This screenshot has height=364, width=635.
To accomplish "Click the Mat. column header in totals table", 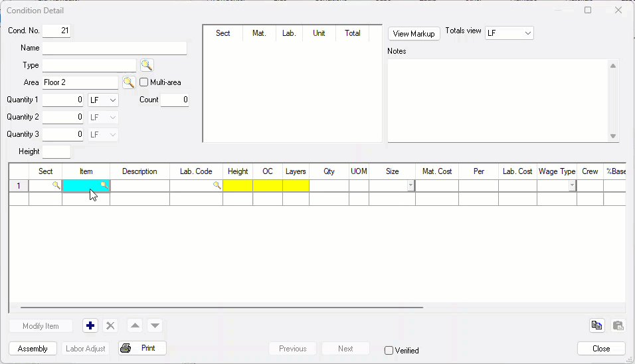I will [x=259, y=33].
